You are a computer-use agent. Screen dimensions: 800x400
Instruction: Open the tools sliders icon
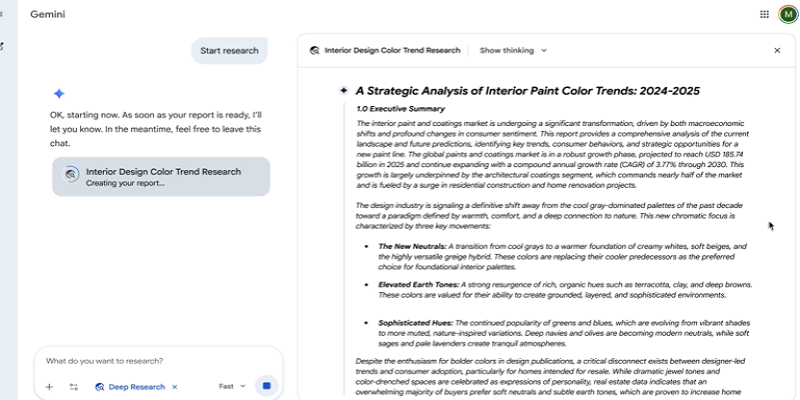[74, 387]
